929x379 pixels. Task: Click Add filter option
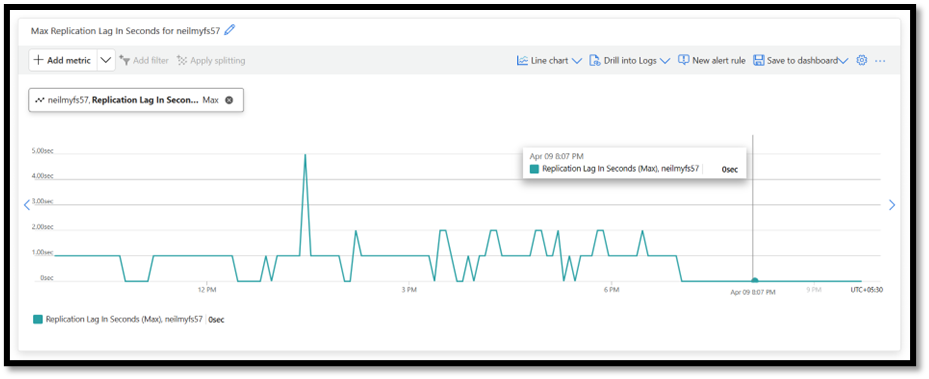coord(144,60)
